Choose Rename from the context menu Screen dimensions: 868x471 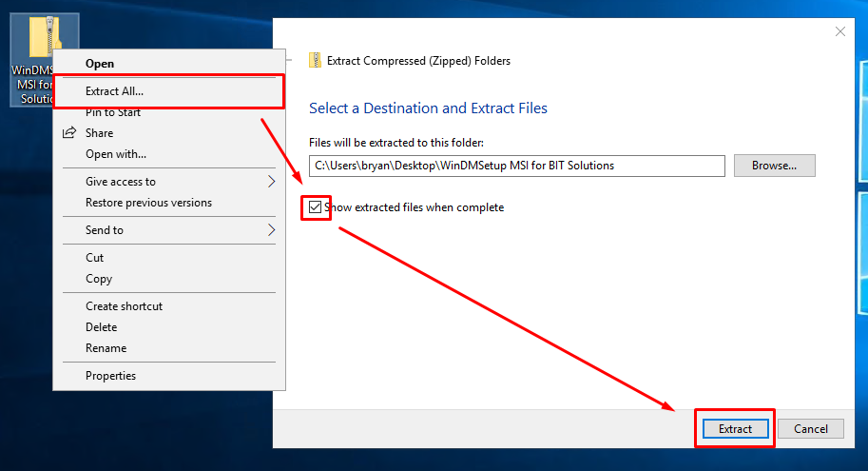(106, 348)
